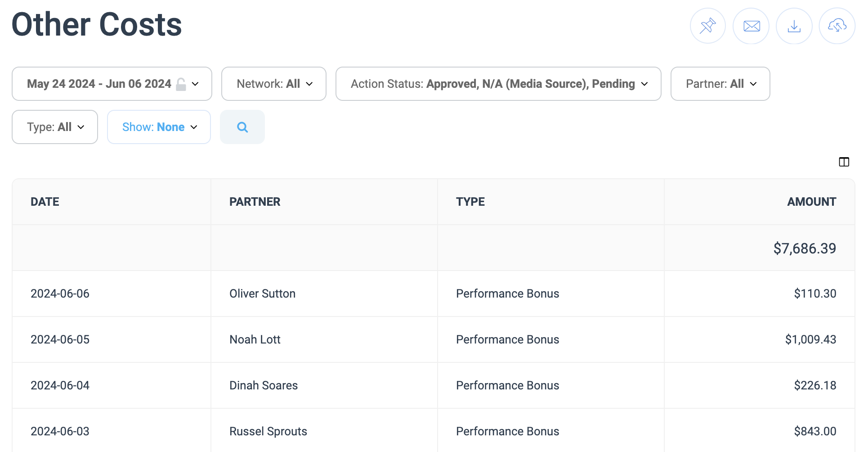The height and width of the screenshot is (452, 868).
Task: Click Performance Bonus in Russel Sprouts row
Action: [507, 431]
